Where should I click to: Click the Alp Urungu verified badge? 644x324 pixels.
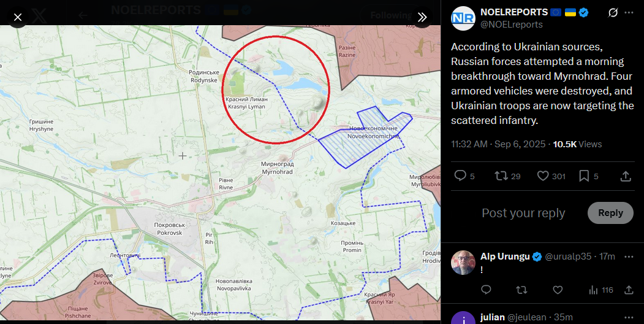pos(537,256)
